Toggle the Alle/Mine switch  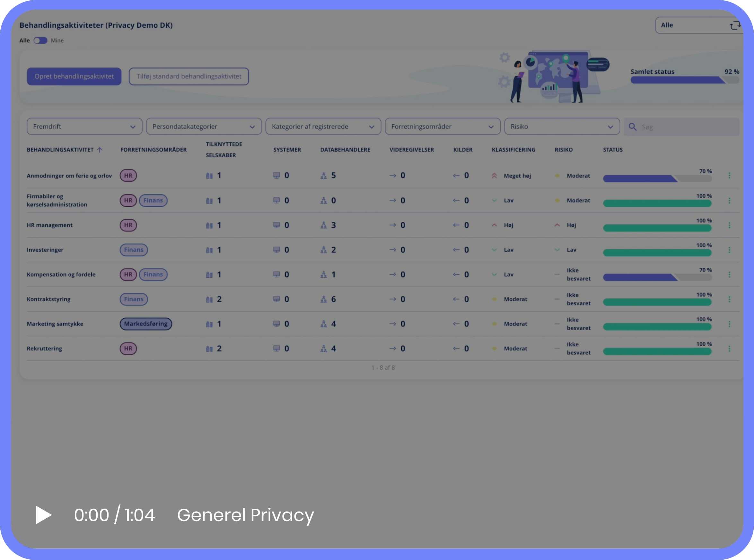40,40
